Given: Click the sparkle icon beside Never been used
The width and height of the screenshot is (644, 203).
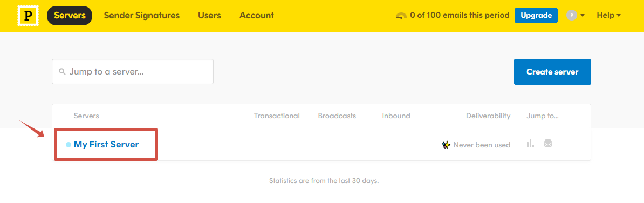Looking at the screenshot, I should [446, 145].
